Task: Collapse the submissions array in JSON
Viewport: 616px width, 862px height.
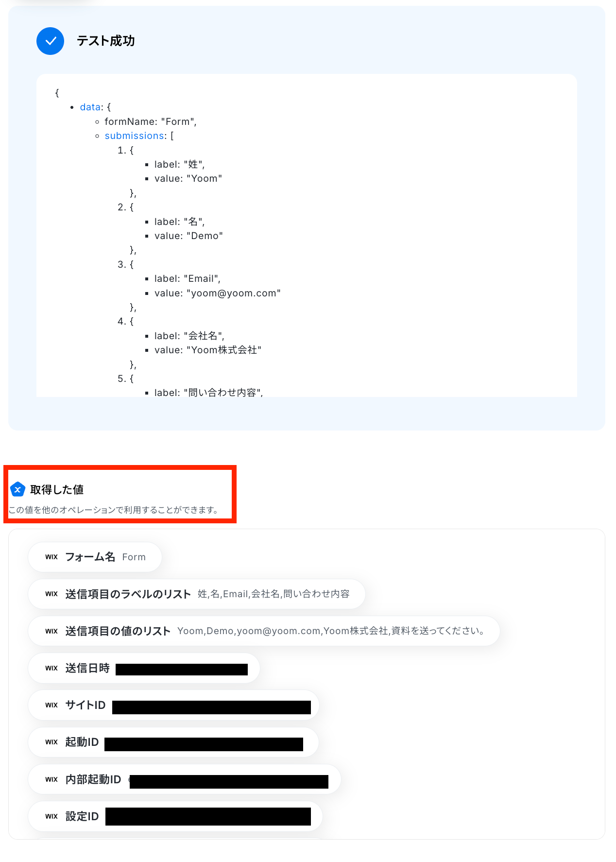Action: [135, 136]
